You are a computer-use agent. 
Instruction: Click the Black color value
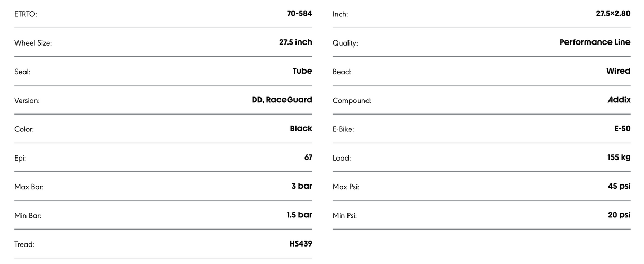[x=301, y=128]
